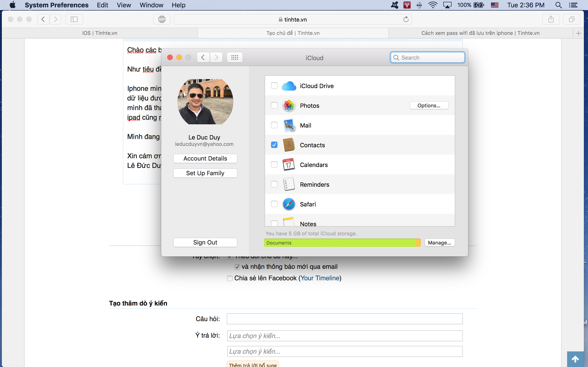Click the Account Details button
588x367 pixels.
205,158
